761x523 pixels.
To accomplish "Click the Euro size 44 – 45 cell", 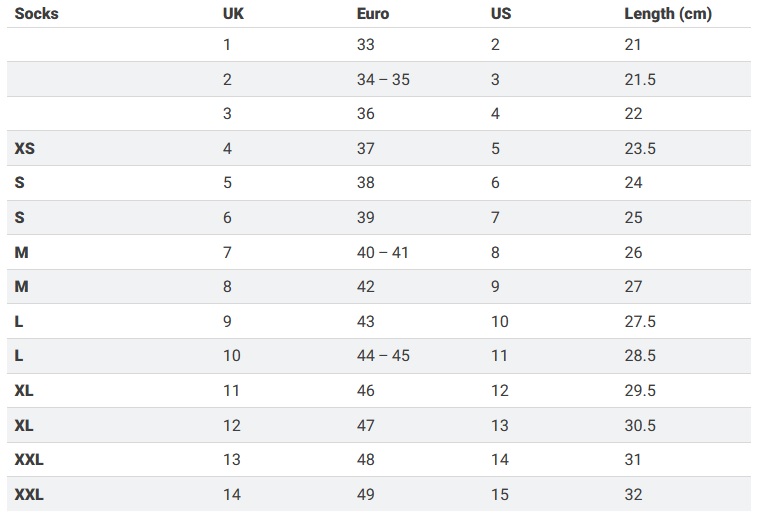I will point(383,356).
